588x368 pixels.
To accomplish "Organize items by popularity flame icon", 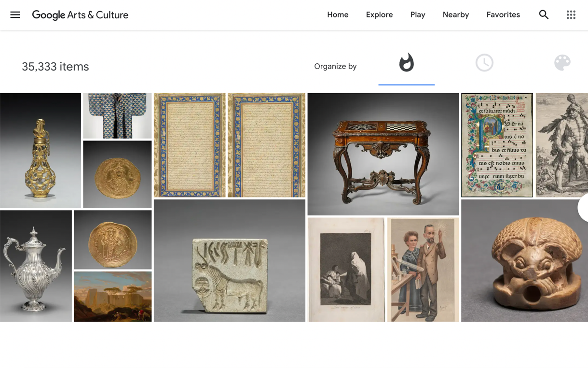I will pos(407,63).
